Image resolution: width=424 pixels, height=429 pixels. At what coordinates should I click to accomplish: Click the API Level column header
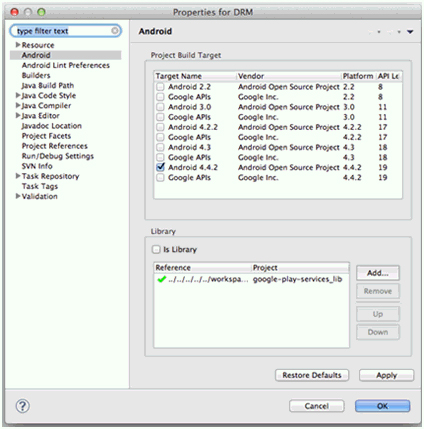point(389,76)
